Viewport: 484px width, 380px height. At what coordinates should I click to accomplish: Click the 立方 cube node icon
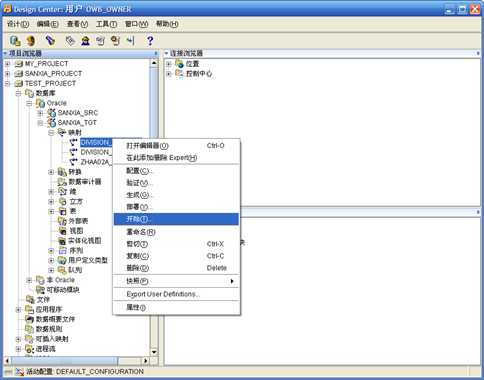[x=62, y=201]
